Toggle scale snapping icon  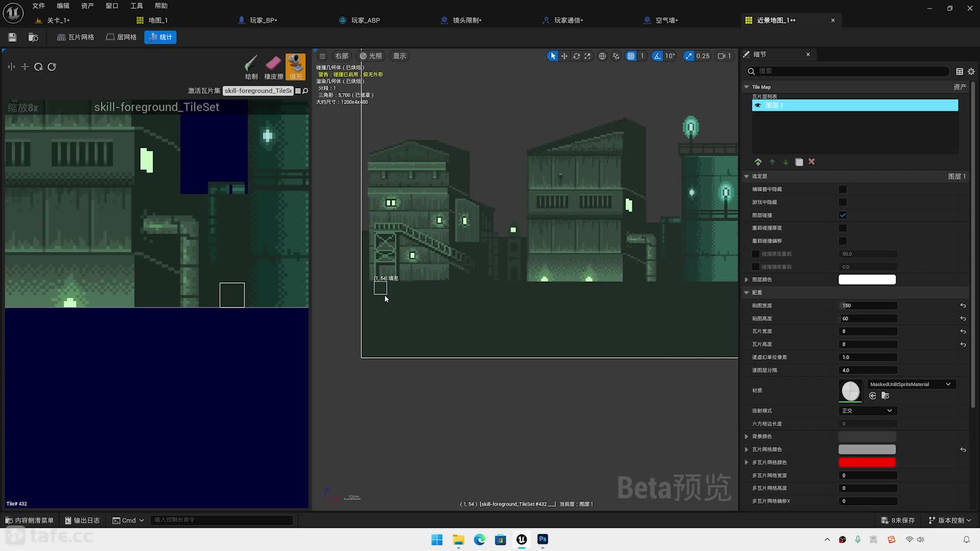coord(689,56)
